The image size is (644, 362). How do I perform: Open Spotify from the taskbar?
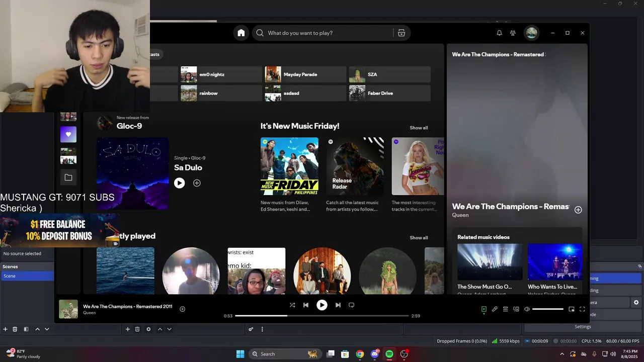point(389,354)
